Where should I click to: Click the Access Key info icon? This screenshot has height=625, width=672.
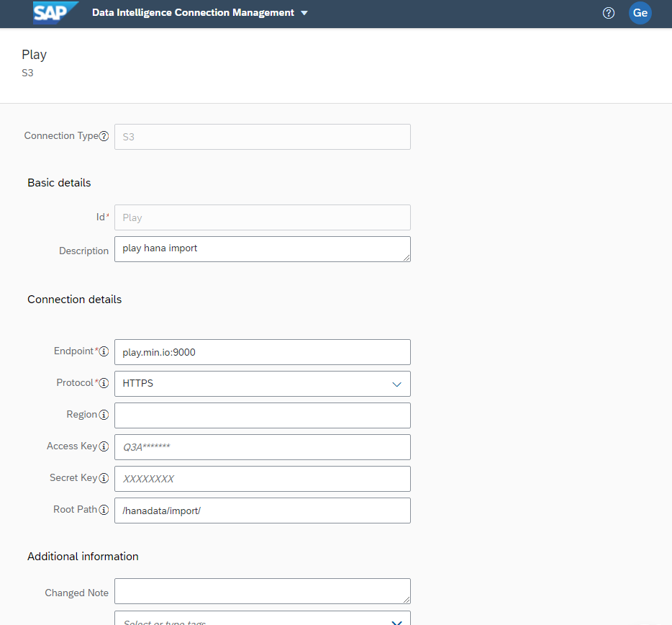(x=104, y=446)
